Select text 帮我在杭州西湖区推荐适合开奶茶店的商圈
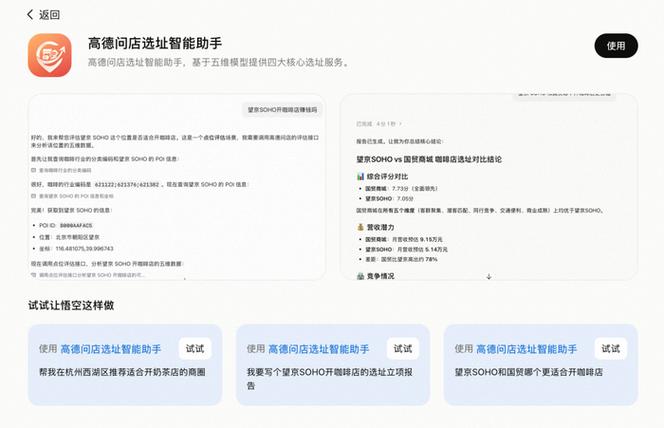This screenshot has height=428, width=664. (x=122, y=372)
